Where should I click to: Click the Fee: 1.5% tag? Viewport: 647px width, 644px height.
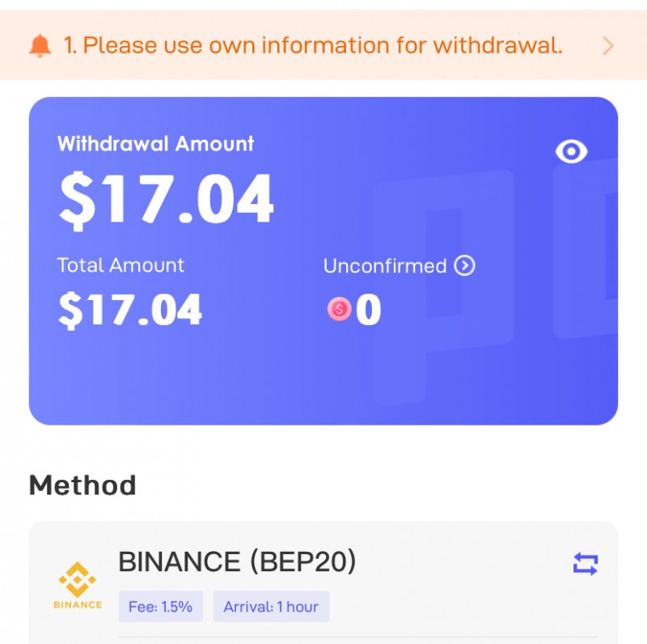coord(160,607)
